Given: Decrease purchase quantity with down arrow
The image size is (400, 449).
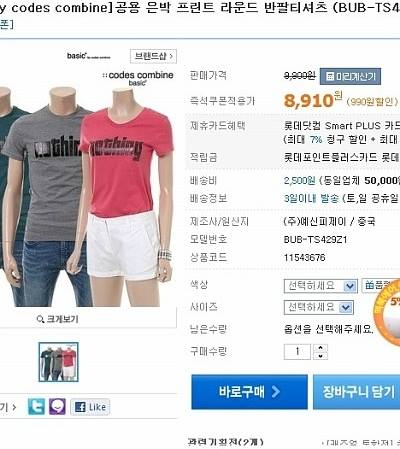Looking at the screenshot, I should coord(321,356).
